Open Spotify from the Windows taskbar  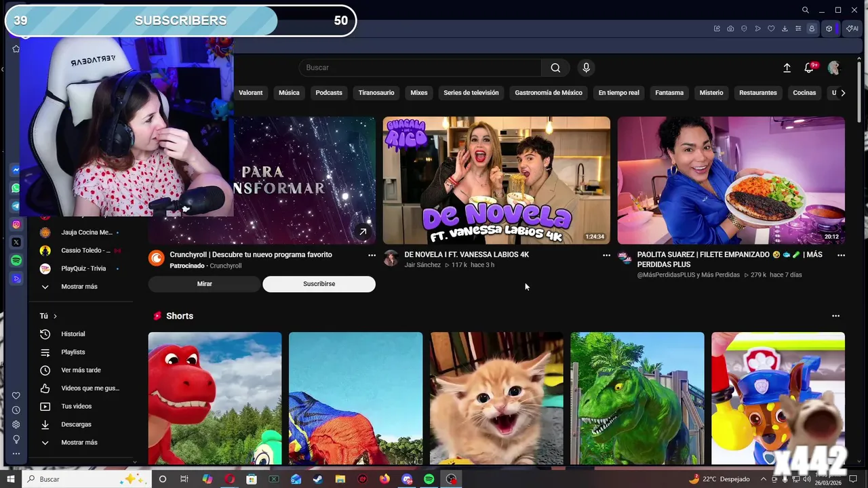point(429,479)
